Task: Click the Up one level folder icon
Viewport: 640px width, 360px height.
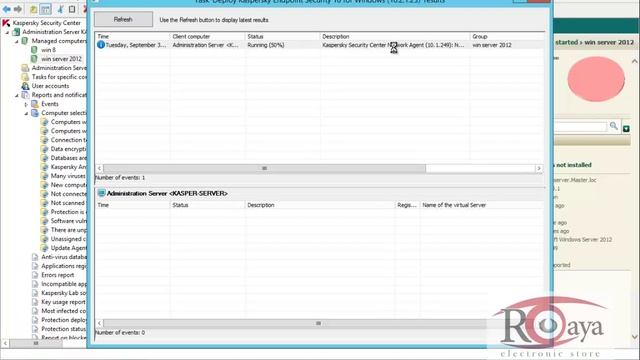Action: point(33,9)
